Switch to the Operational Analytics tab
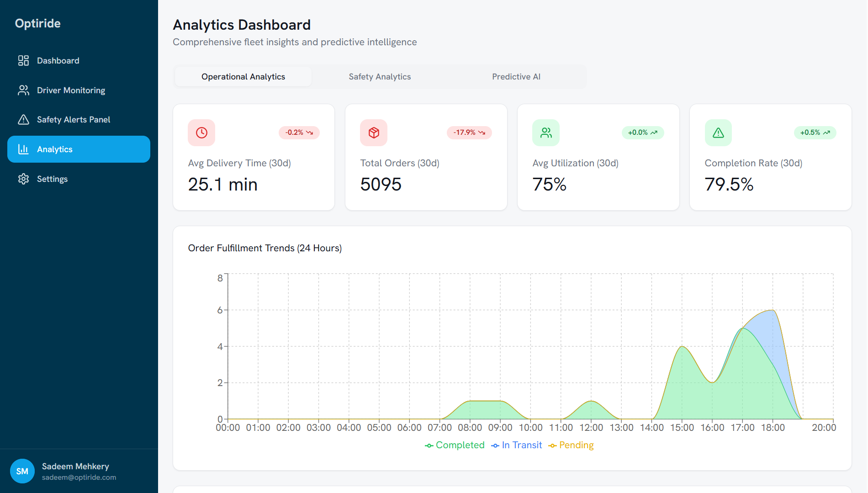 point(243,77)
